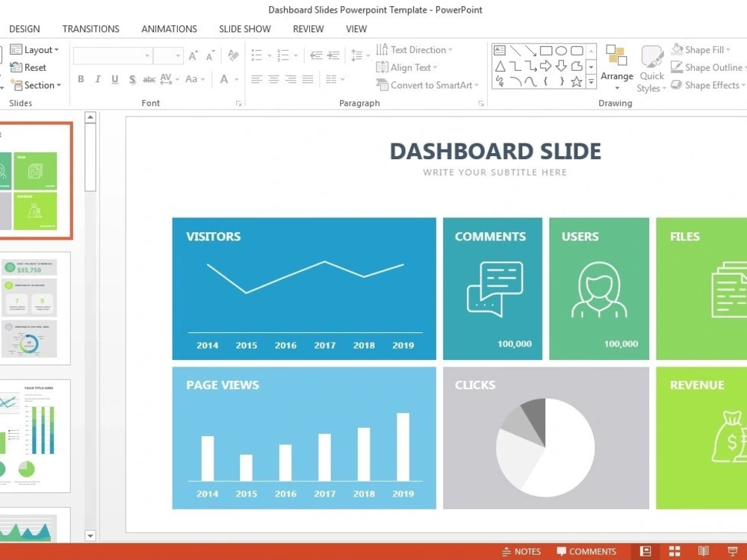Viewport: 747px width, 560px height.
Task: Start slide show from status bar
Action: pos(733,551)
